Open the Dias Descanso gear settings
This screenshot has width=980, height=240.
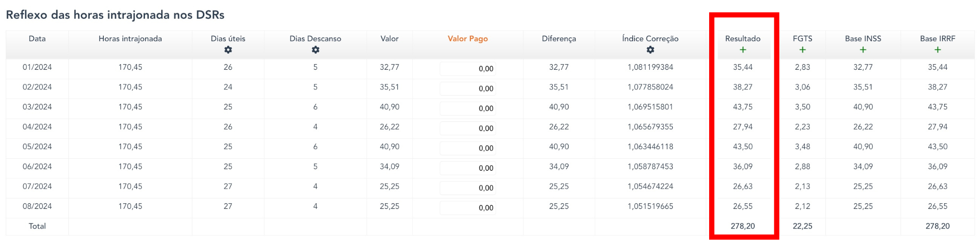[315, 50]
